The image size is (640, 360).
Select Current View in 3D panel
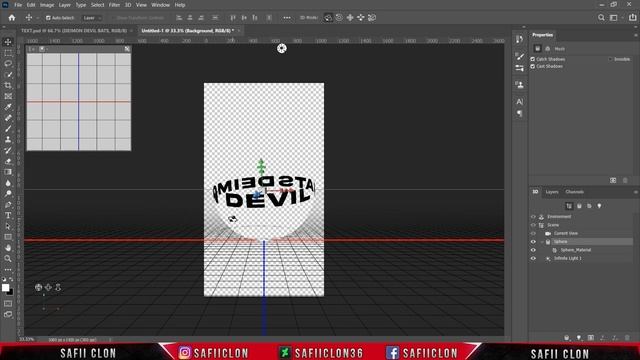click(566, 233)
